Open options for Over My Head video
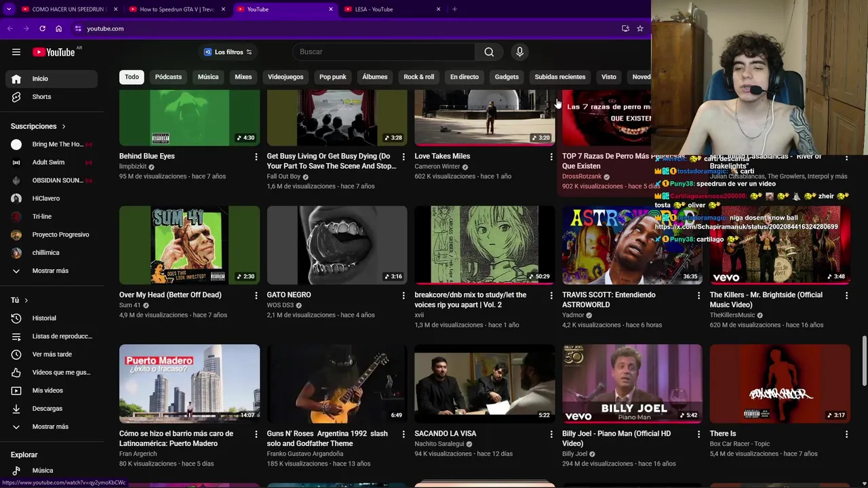Image resolution: width=868 pixels, height=488 pixels. pos(256,296)
